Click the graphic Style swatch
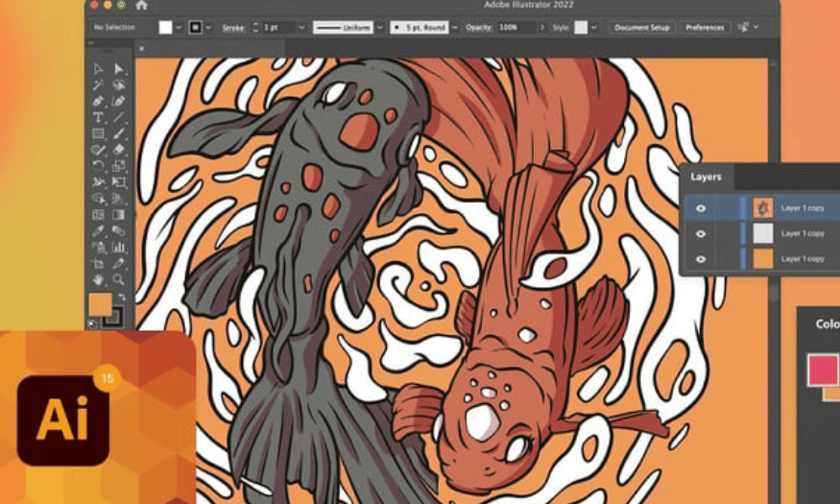The width and height of the screenshot is (840, 504). point(581,27)
